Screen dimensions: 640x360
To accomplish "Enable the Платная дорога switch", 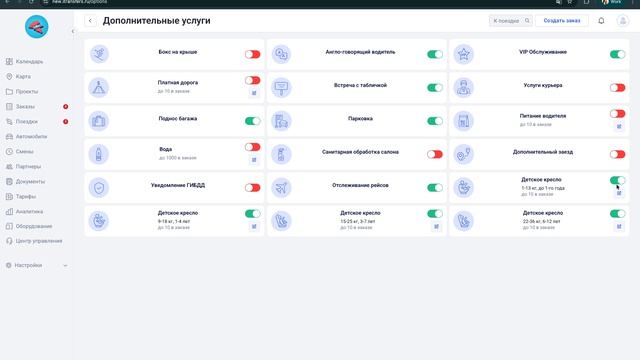I will 252,80.
